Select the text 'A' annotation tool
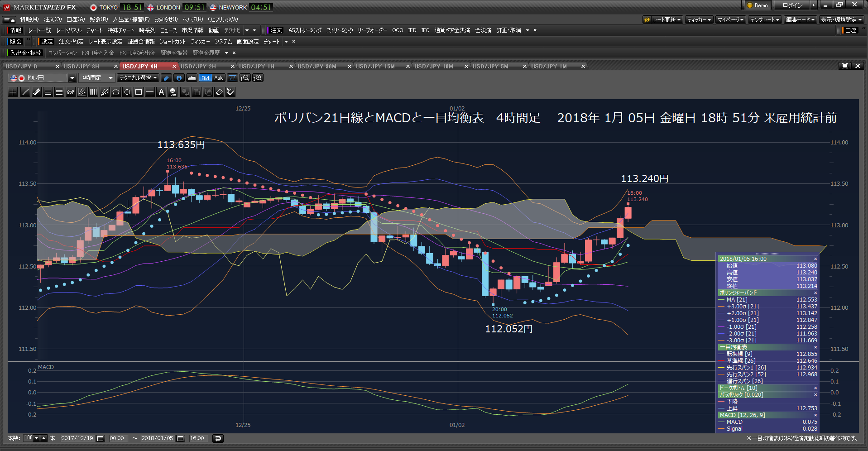The image size is (868, 451). tap(161, 92)
